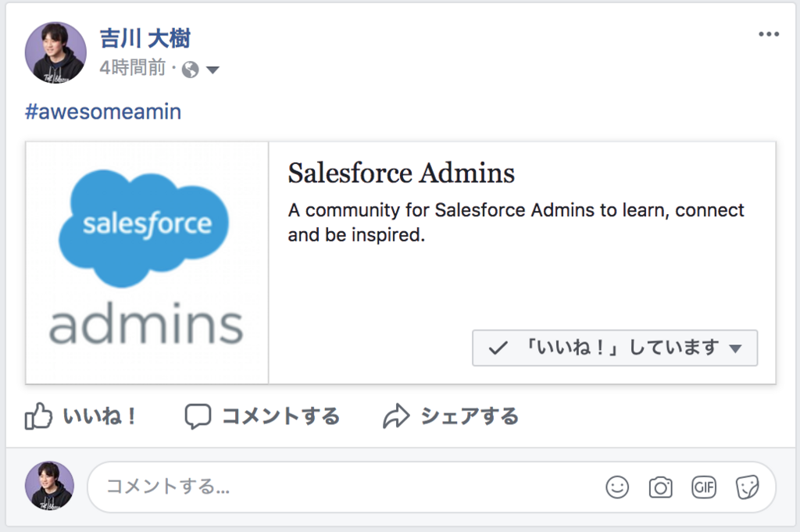Open the Salesforce Admins logo thumbnail

pyautogui.click(x=147, y=262)
